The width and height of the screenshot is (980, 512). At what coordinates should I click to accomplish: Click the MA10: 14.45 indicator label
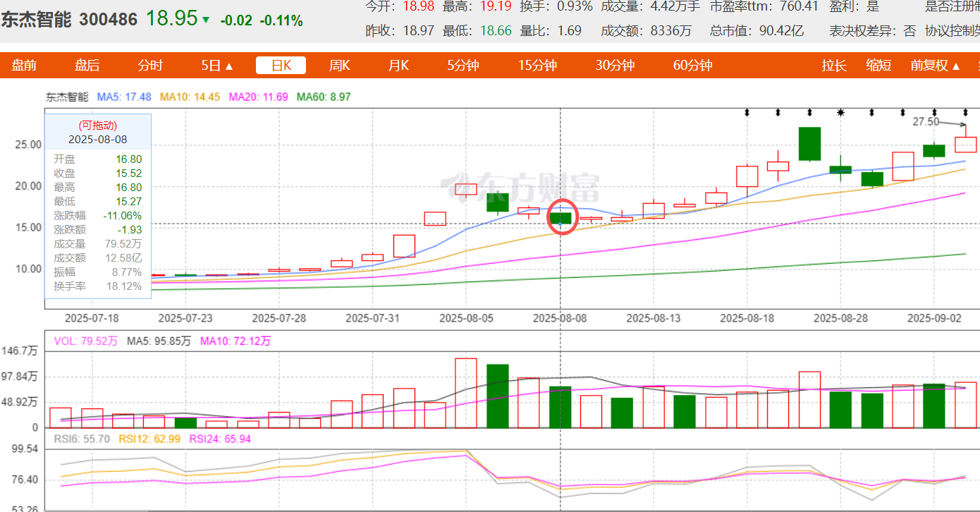click(190, 97)
